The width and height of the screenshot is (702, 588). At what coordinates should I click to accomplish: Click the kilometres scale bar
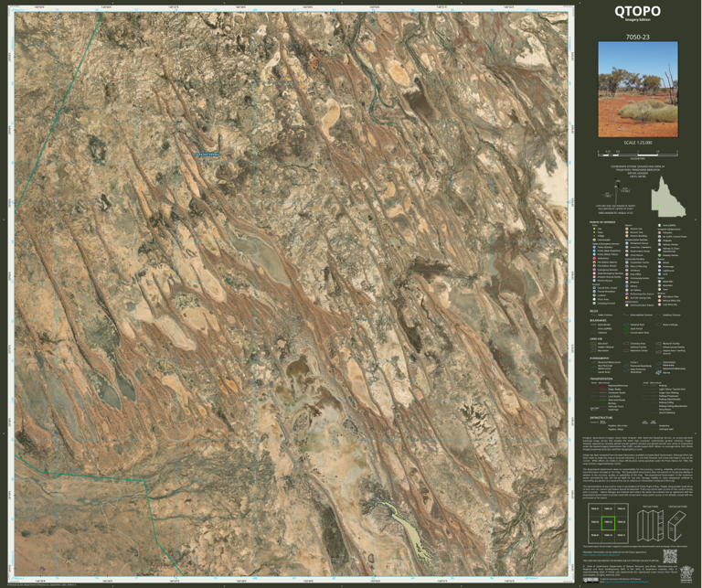click(x=638, y=153)
